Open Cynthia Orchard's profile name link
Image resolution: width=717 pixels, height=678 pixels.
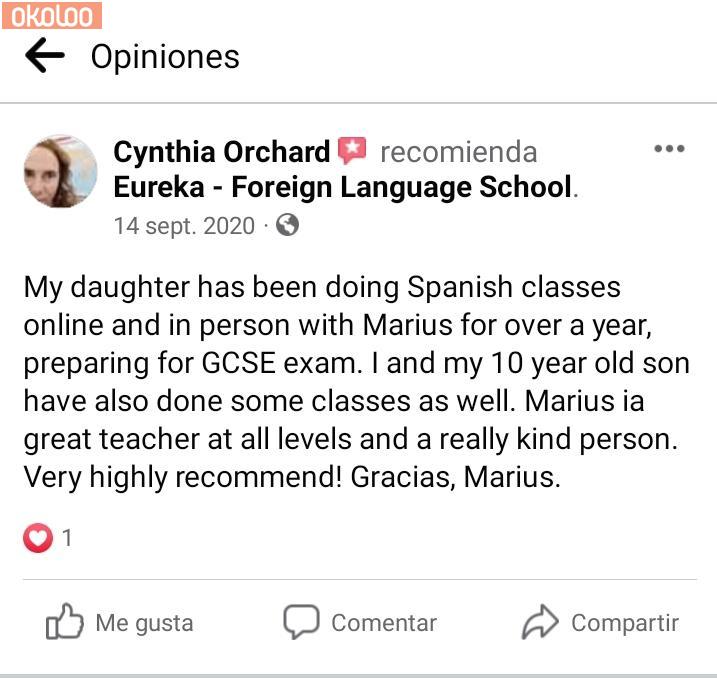pos(221,152)
